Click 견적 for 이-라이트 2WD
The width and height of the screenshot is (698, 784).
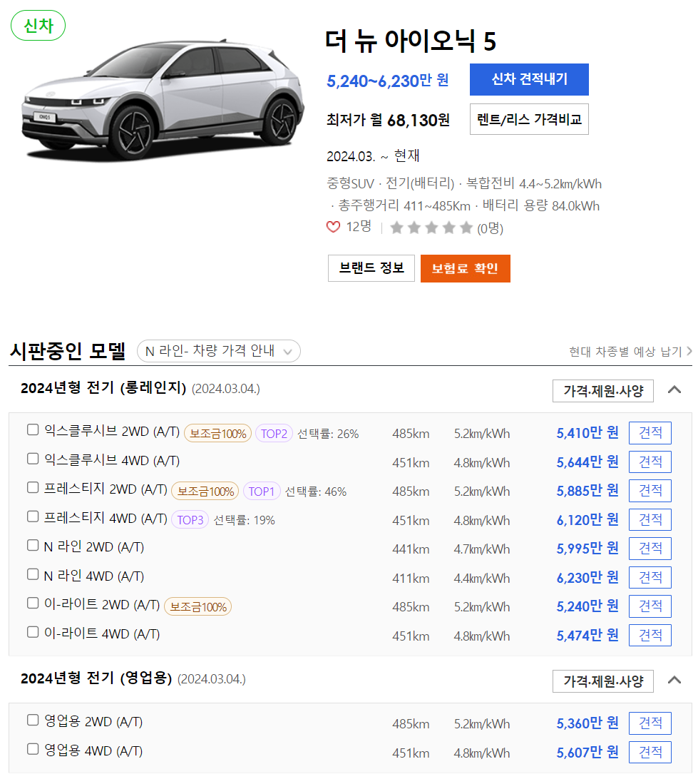point(650,606)
